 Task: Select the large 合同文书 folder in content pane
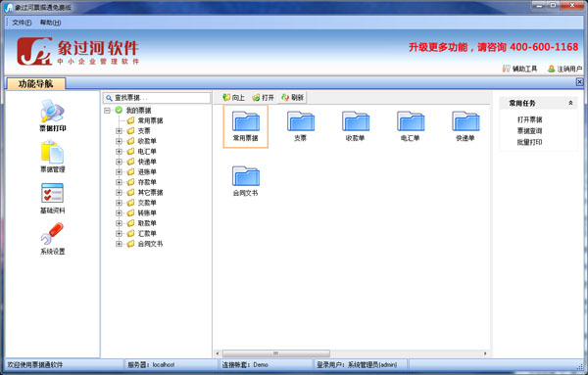(246, 181)
